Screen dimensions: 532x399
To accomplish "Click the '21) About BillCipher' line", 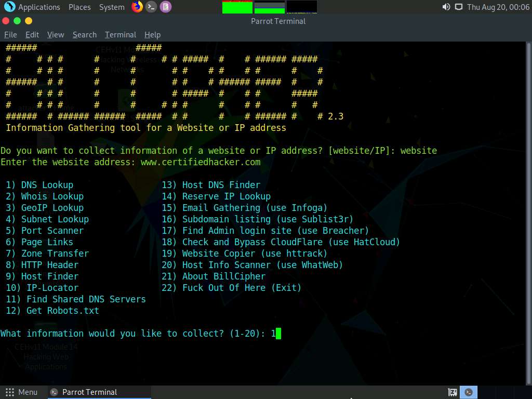I will coord(214,276).
